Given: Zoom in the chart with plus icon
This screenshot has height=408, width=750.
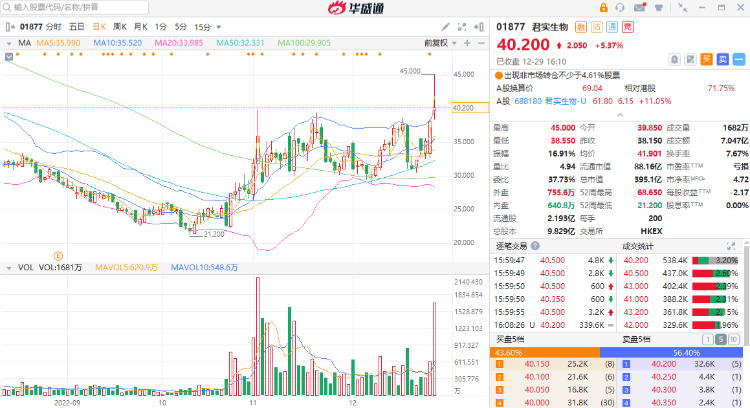Looking at the screenshot, I should [x=467, y=43].
